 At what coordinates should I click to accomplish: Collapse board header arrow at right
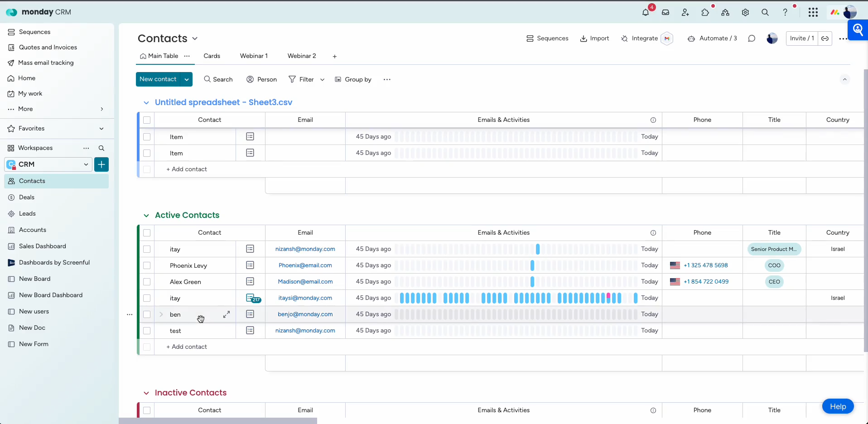pyautogui.click(x=844, y=79)
